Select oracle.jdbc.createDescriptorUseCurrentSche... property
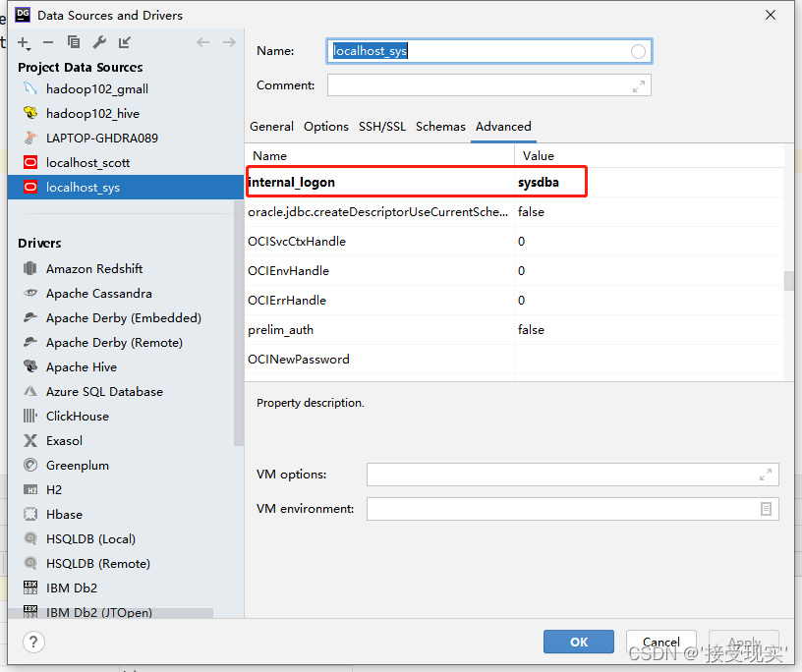 377,212
